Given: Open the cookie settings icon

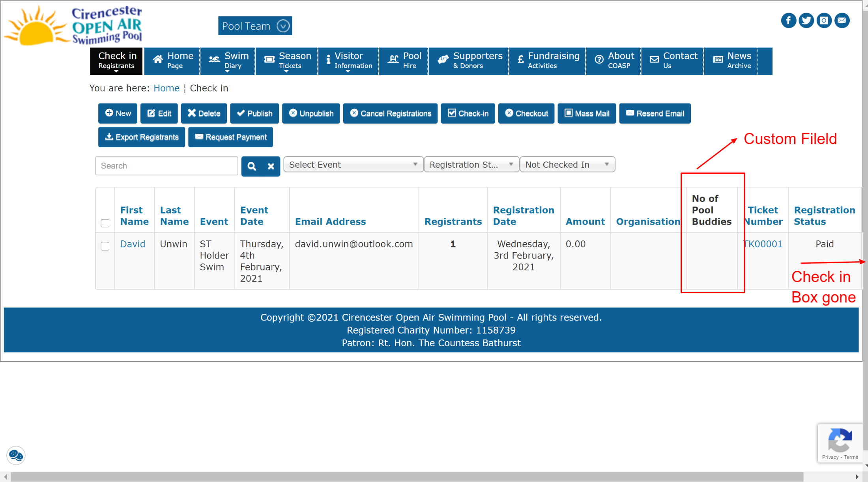Looking at the screenshot, I should 16,455.
